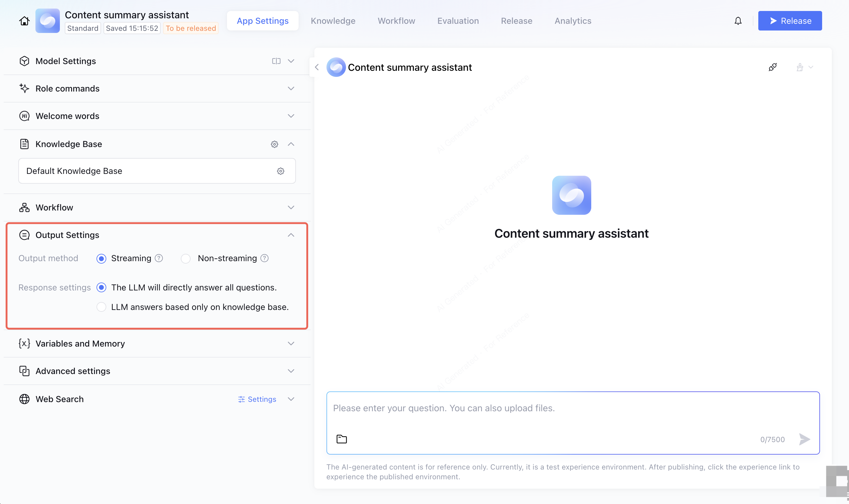The image size is (849, 504).
Task: Click the home icon
Action: coord(24,21)
